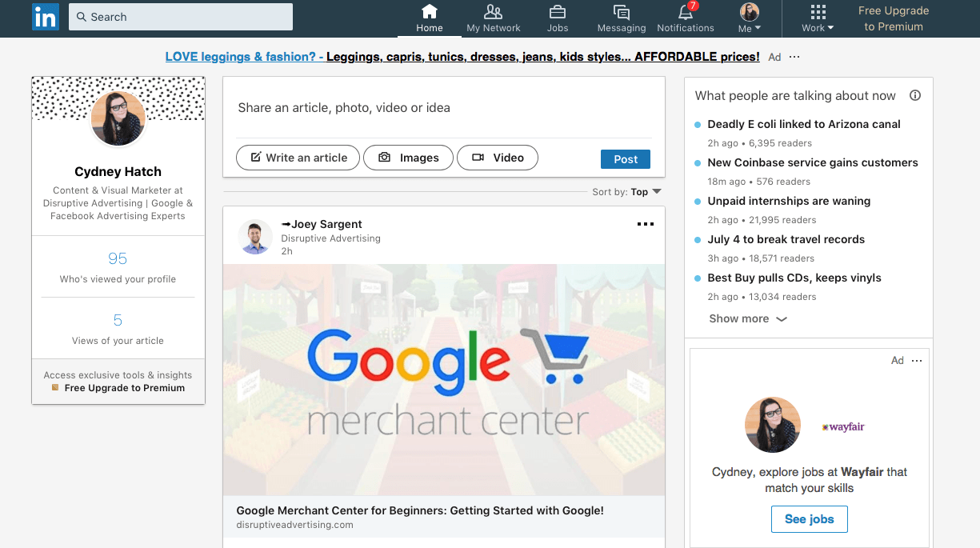
Task: Click Joey Sargent's profile photo
Action: click(x=255, y=237)
